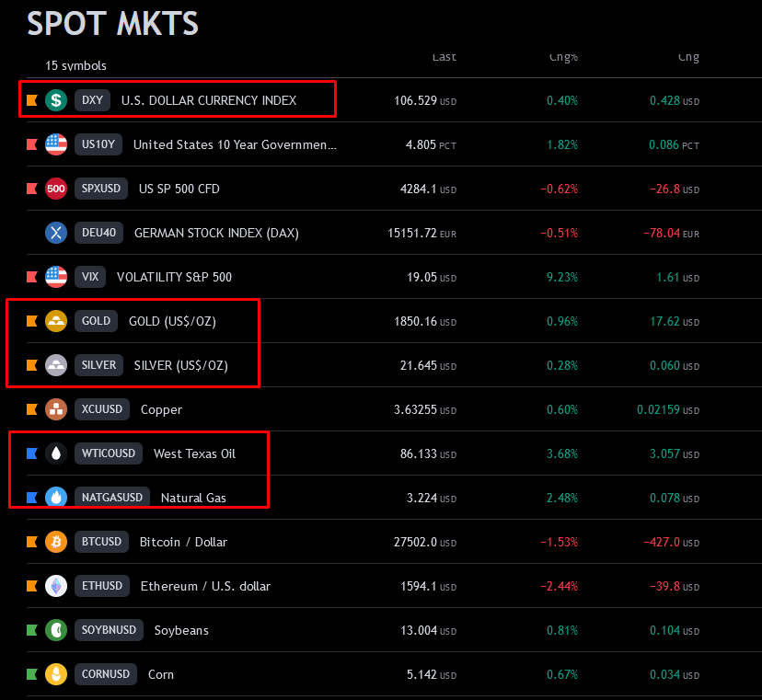Select 'U.S. DOLLAR CURRENCY INDEX' name
This screenshot has height=700, width=762.
[209, 100]
